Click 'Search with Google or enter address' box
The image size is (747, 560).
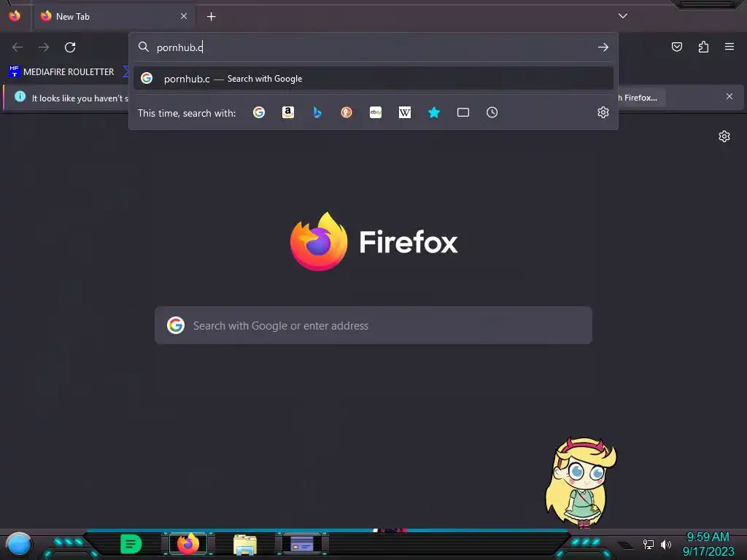[x=373, y=325]
